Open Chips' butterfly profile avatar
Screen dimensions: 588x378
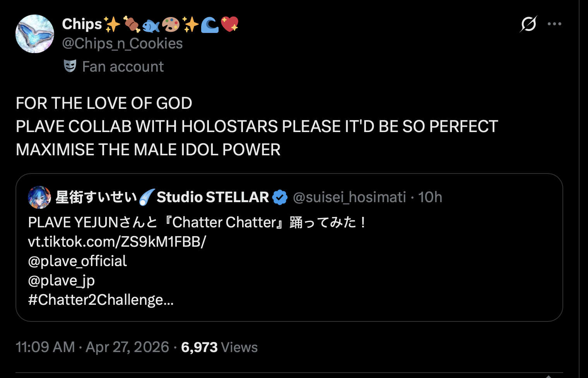(35, 34)
